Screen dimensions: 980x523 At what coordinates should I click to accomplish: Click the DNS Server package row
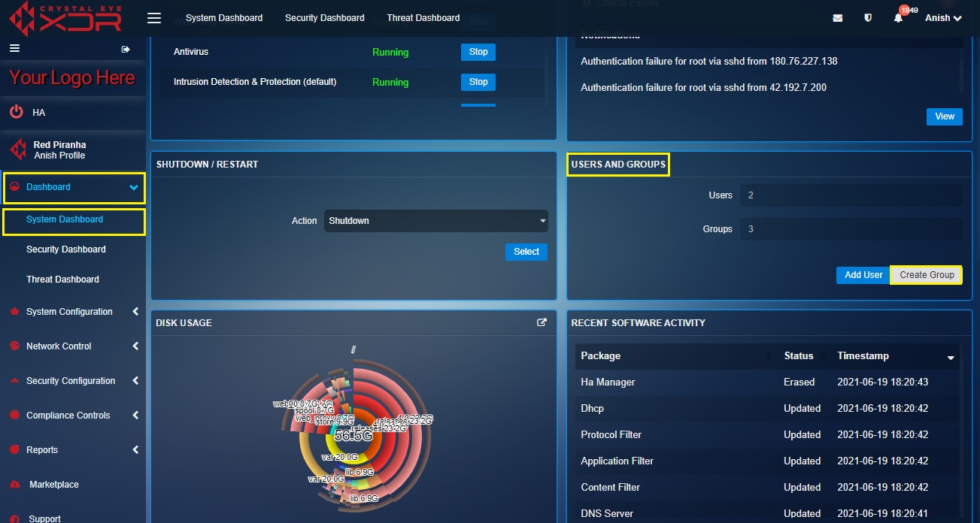[x=767, y=512]
